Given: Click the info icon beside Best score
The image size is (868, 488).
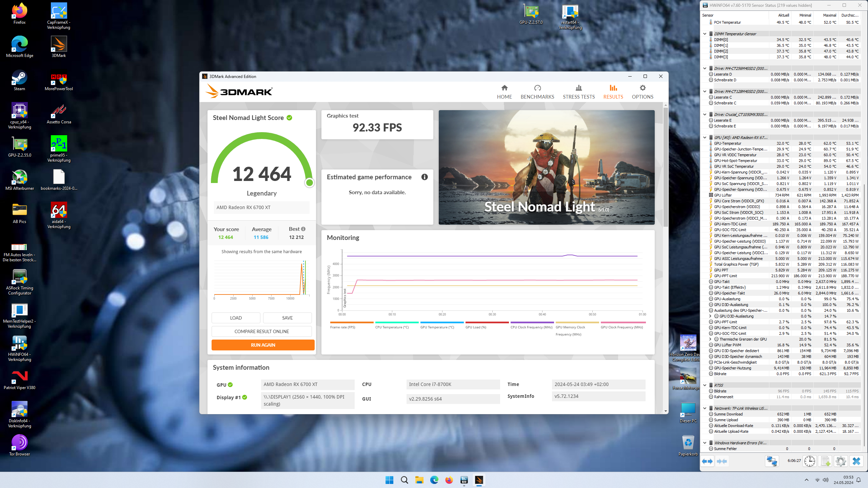Looking at the screenshot, I should click(x=303, y=229).
